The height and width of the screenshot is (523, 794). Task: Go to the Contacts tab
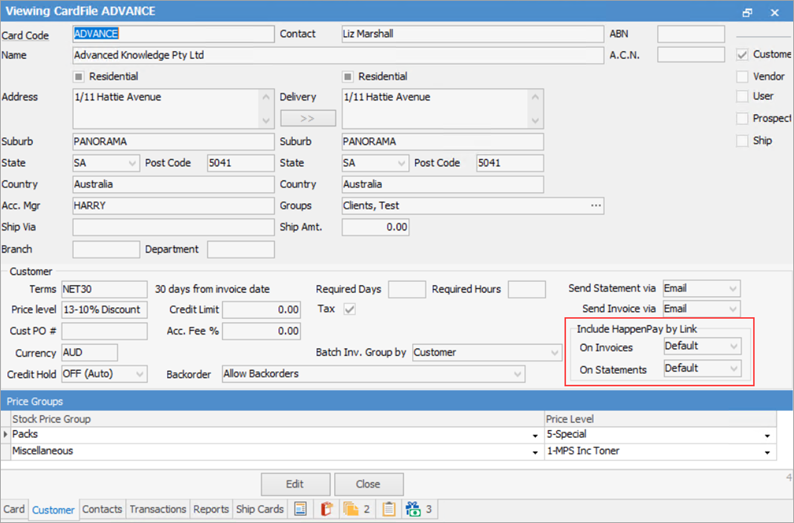point(102,509)
